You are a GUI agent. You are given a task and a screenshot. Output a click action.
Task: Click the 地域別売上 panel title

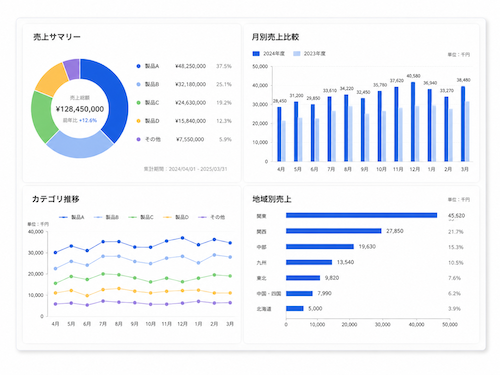click(x=272, y=199)
